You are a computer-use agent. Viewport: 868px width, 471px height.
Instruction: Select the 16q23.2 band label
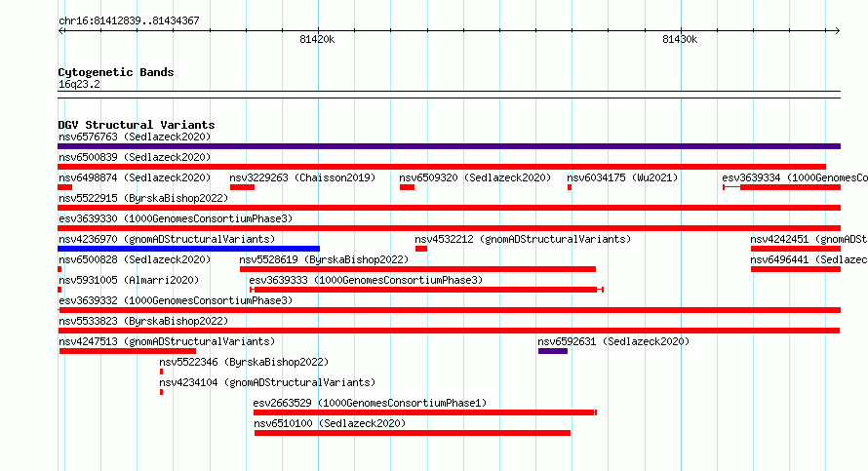(79, 84)
